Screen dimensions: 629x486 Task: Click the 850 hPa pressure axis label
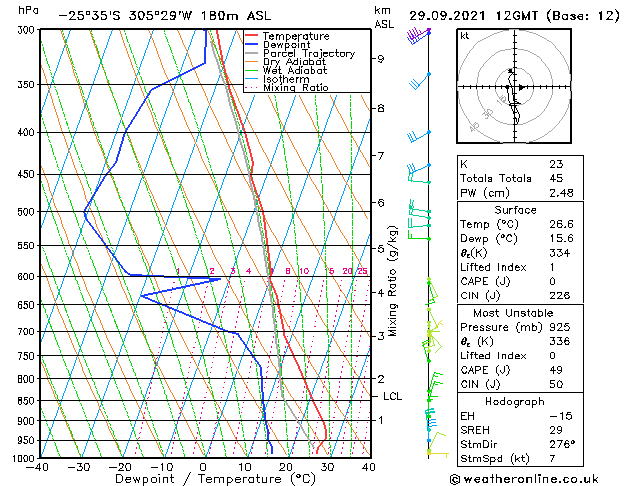[26, 401]
